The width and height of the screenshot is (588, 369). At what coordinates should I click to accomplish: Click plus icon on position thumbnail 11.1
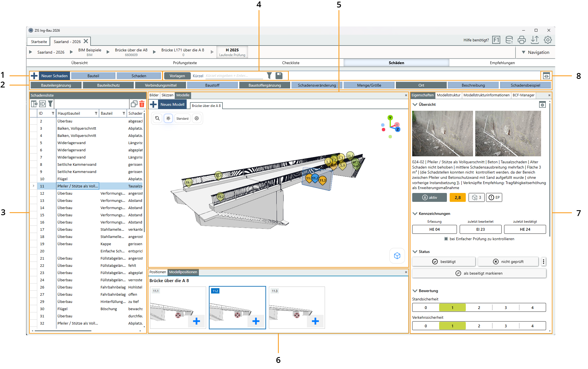pyautogui.click(x=196, y=321)
